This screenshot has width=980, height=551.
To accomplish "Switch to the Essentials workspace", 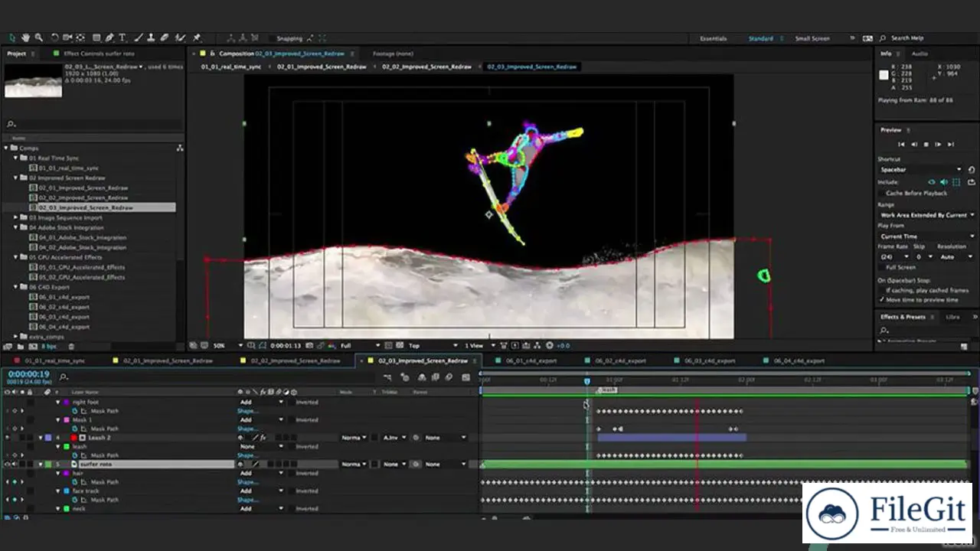I will tap(713, 38).
